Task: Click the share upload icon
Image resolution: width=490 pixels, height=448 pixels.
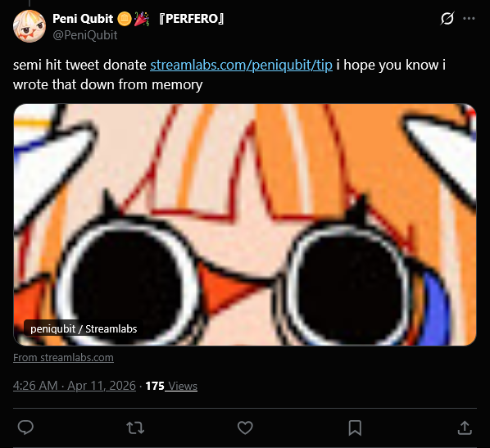Action: [x=465, y=428]
